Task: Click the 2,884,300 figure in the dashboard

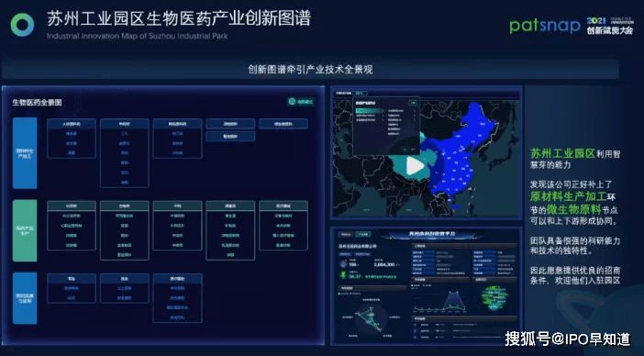Action: coord(384,265)
